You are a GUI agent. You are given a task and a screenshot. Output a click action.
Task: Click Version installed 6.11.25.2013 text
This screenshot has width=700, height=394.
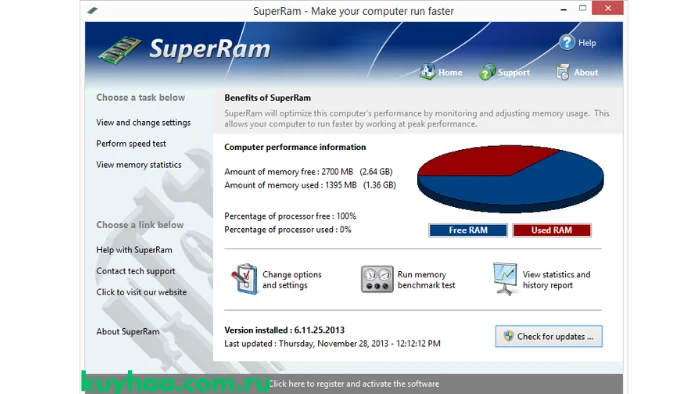[x=284, y=330]
